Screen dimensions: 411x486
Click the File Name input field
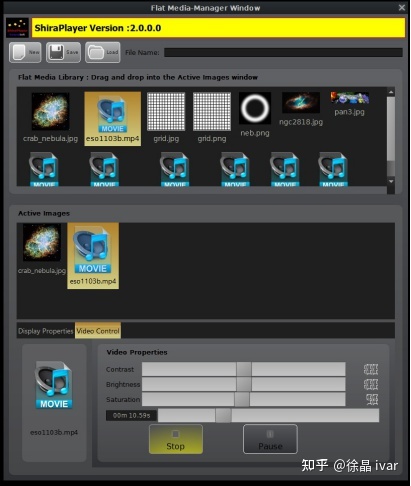[x=283, y=52]
